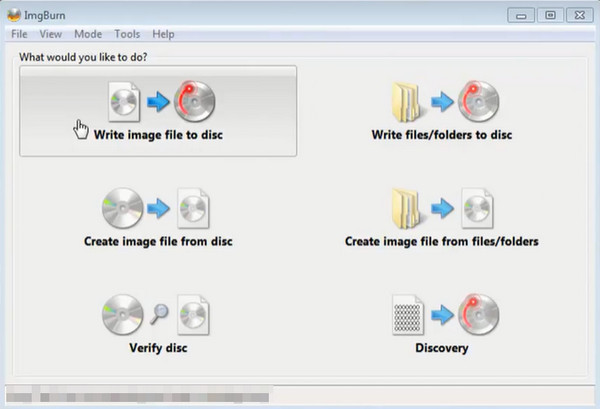600x409 pixels.
Task: Close the ImgBurn window
Action: point(580,15)
